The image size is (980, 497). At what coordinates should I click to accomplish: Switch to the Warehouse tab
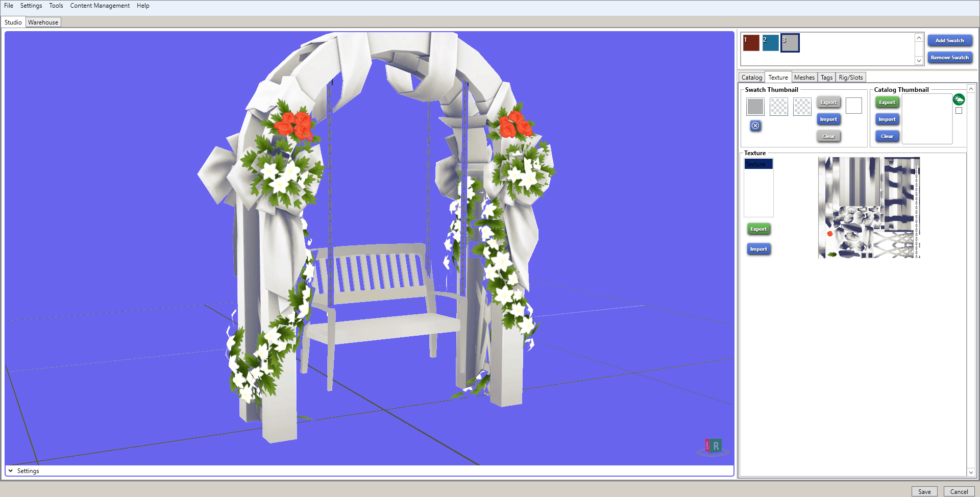43,22
